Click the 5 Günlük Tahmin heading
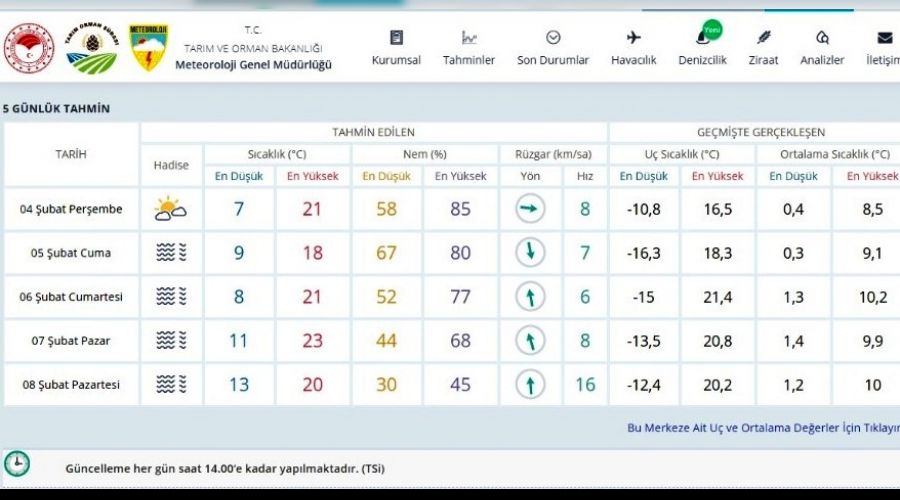This screenshot has width=900, height=500. pos(57,108)
